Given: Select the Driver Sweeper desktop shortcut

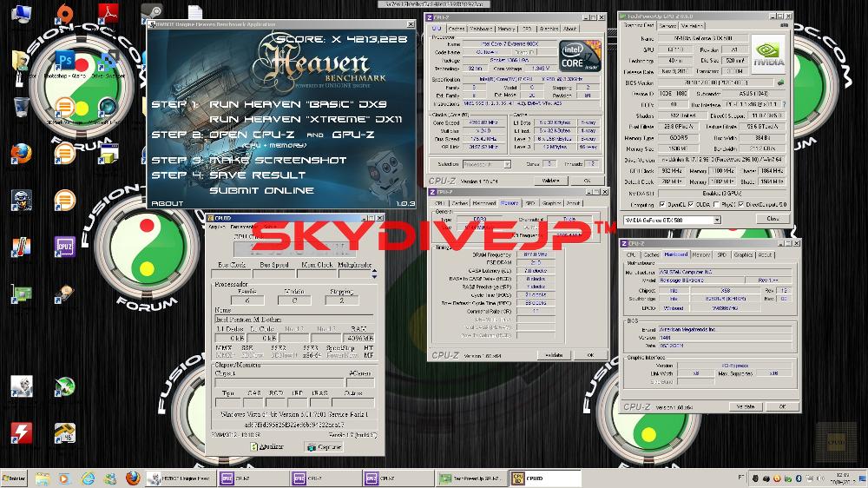Looking at the screenshot, I should pos(108,62).
